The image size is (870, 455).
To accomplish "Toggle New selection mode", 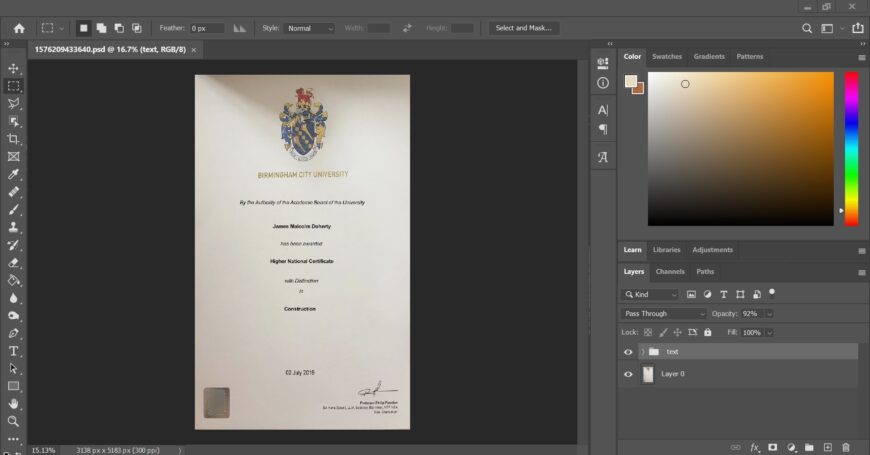I will click(x=83, y=28).
